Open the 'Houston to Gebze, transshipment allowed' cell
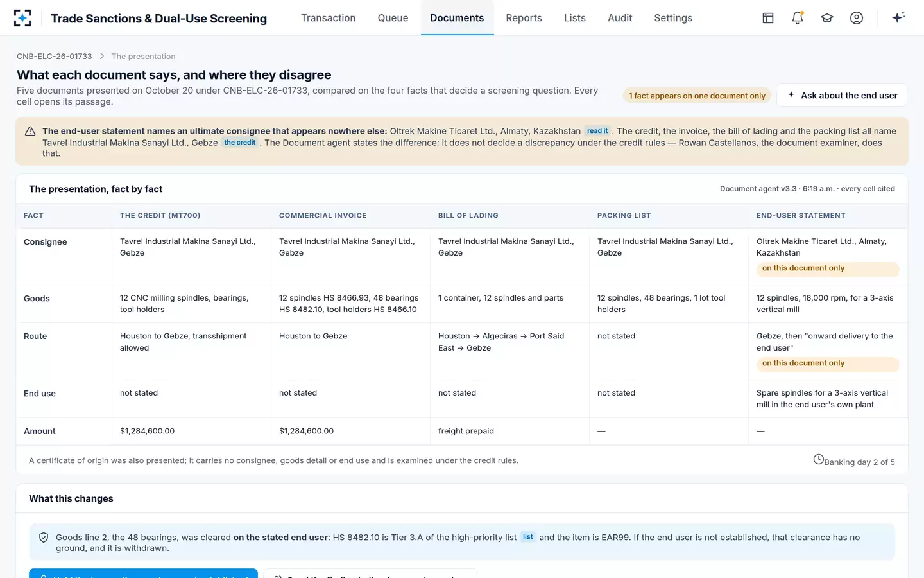This screenshot has width=924, height=578. (191, 351)
